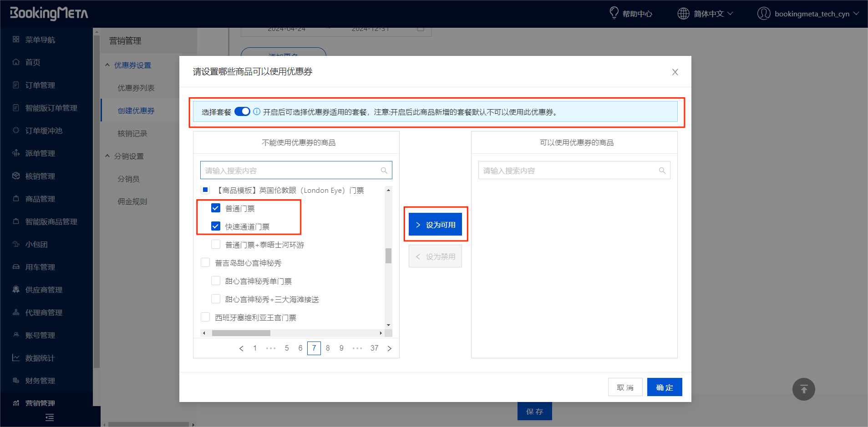Click the search field under 可以使用优惠券的商品
This screenshot has width=868, height=427.
click(569, 171)
